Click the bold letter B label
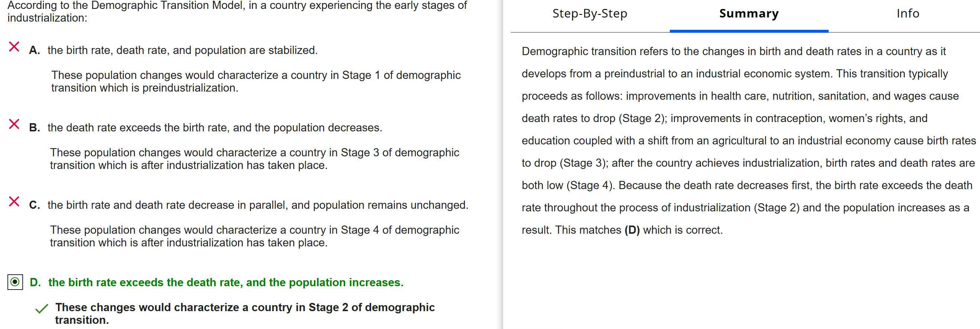Screen dimensions: 980x329 pos(34,128)
